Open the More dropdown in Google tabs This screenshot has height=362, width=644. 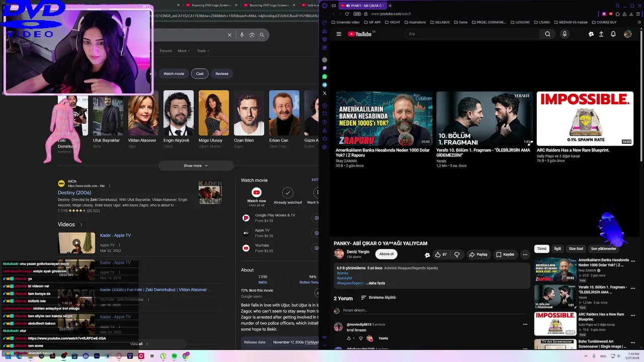184,51
